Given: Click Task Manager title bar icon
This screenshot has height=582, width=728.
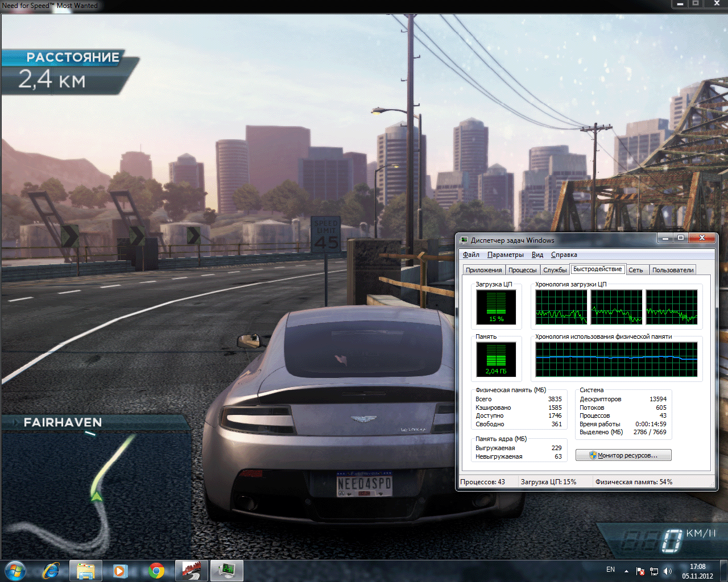Looking at the screenshot, I should [x=464, y=240].
